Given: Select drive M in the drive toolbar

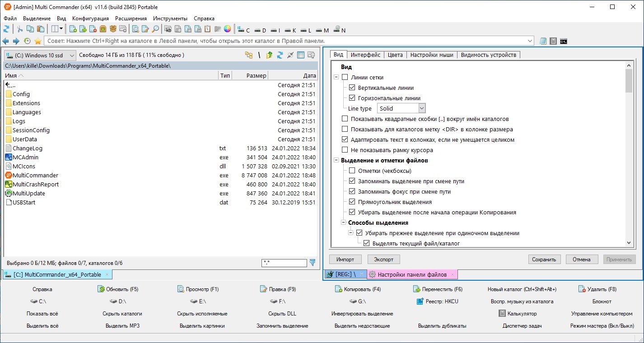Looking at the screenshot, I should pos(322,30).
